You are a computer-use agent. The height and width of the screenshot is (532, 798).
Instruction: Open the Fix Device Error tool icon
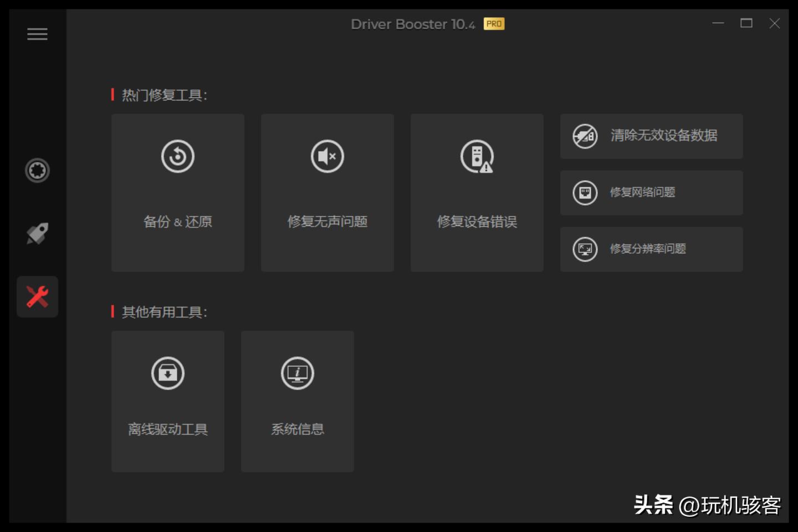point(477,156)
